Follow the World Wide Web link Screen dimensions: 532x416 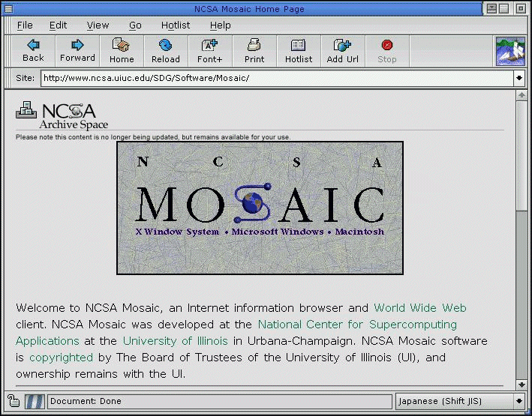pyautogui.click(x=420, y=308)
